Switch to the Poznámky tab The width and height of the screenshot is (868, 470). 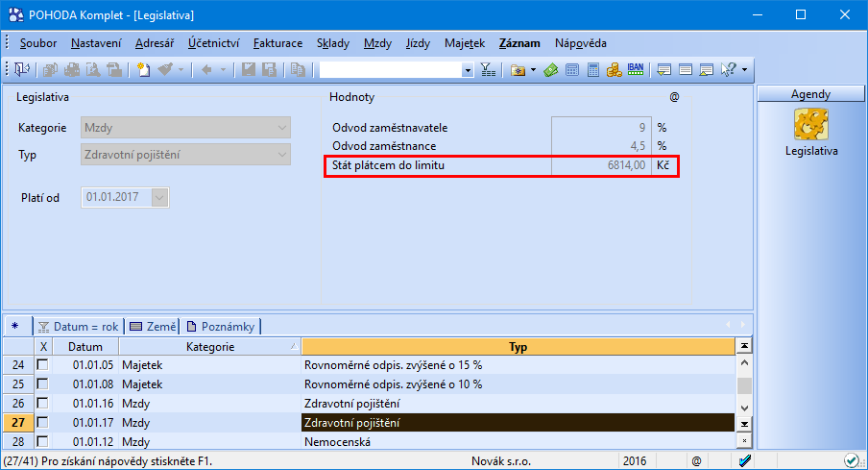coord(221,327)
